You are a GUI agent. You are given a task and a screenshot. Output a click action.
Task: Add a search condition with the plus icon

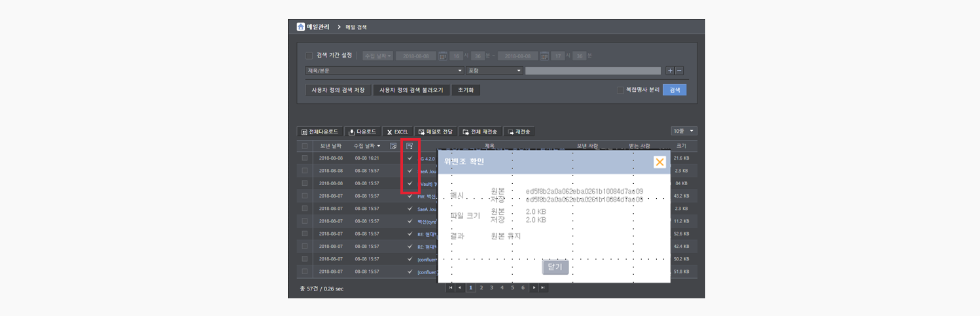coord(670,71)
